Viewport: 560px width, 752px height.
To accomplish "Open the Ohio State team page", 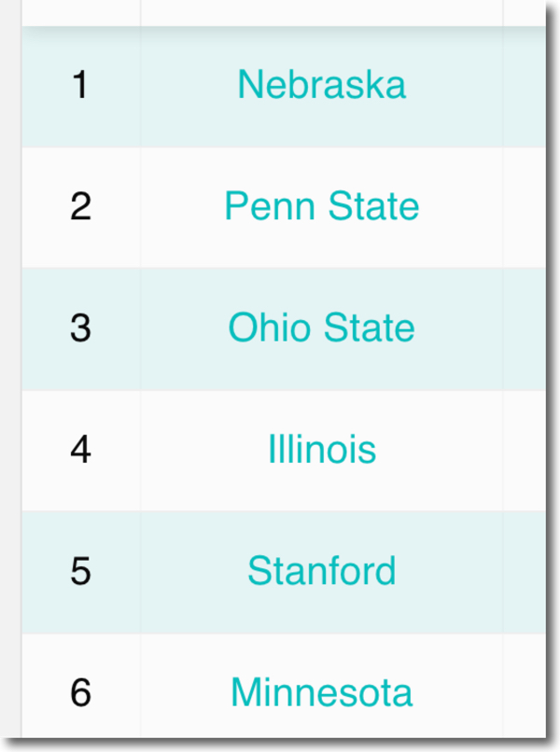I will click(321, 327).
